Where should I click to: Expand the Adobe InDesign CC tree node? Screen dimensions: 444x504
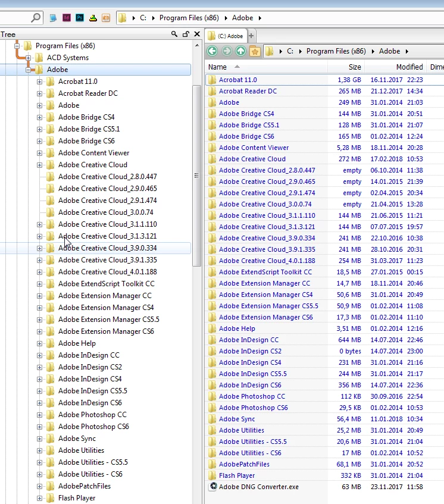click(x=39, y=355)
